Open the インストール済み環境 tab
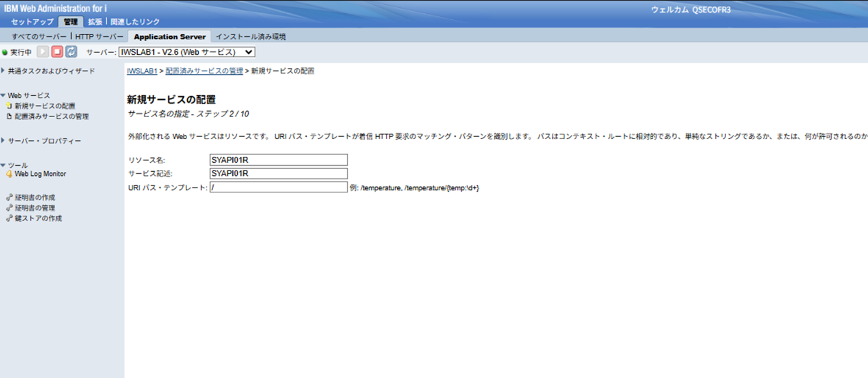The width and height of the screenshot is (868, 378). click(x=251, y=37)
